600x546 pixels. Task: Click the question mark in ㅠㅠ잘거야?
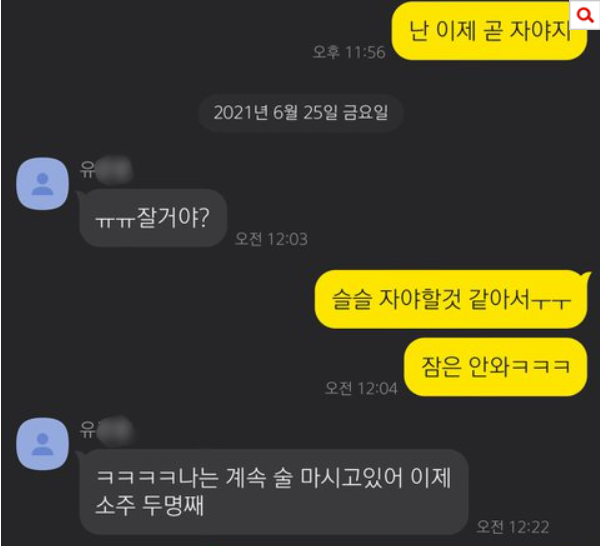(204, 217)
